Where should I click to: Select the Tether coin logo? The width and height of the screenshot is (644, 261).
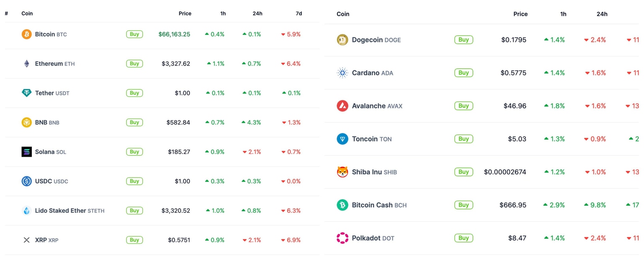coord(26,93)
